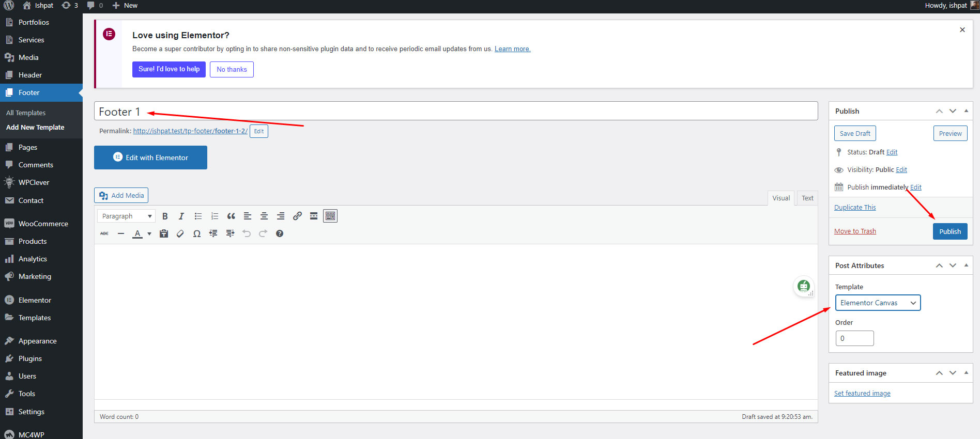Open the Appearance menu
This screenshot has height=439, width=980.
pos(41,341)
